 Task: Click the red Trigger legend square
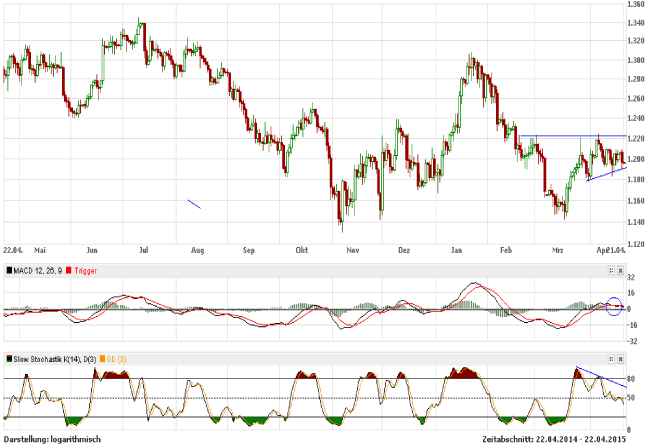tap(68, 270)
